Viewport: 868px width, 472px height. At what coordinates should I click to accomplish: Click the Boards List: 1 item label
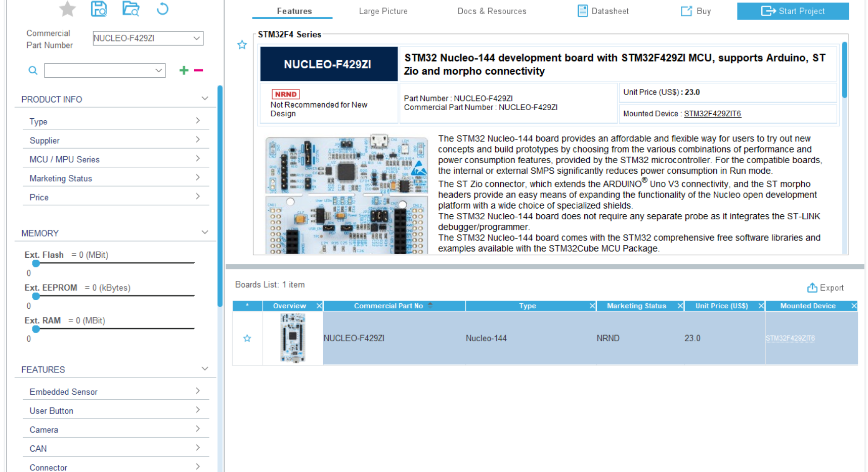270,285
